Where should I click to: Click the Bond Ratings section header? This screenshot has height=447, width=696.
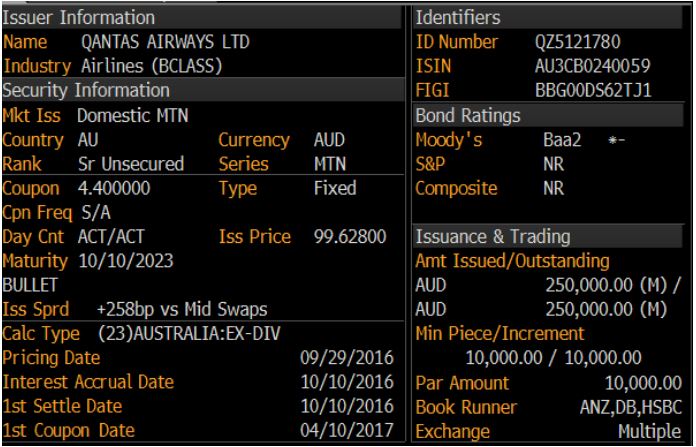point(548,116)
